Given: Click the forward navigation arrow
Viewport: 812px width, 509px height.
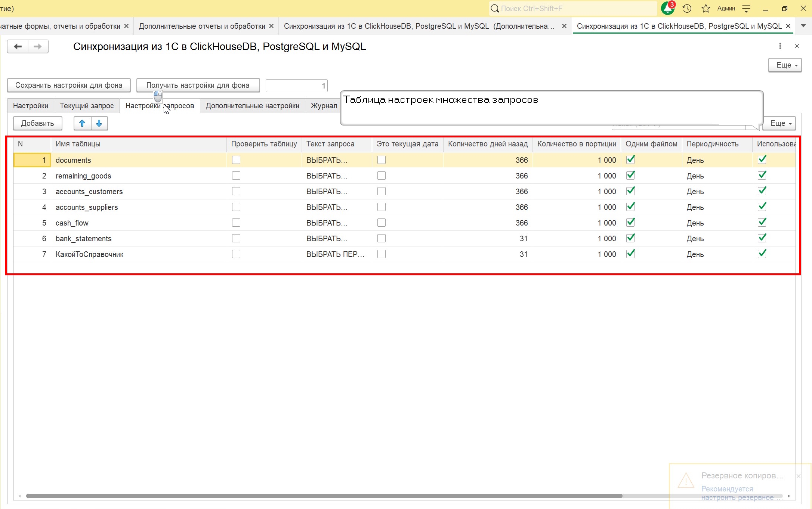Looking at the screenshot, I should (38, 47).
